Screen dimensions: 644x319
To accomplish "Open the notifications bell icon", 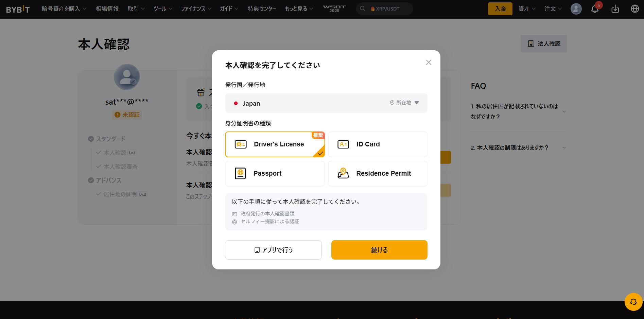I will coord(595,9).
